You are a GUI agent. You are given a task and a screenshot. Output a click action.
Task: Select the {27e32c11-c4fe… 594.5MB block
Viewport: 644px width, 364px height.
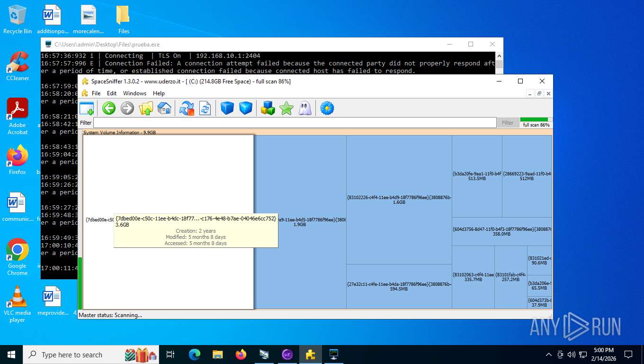click(399, 287)
